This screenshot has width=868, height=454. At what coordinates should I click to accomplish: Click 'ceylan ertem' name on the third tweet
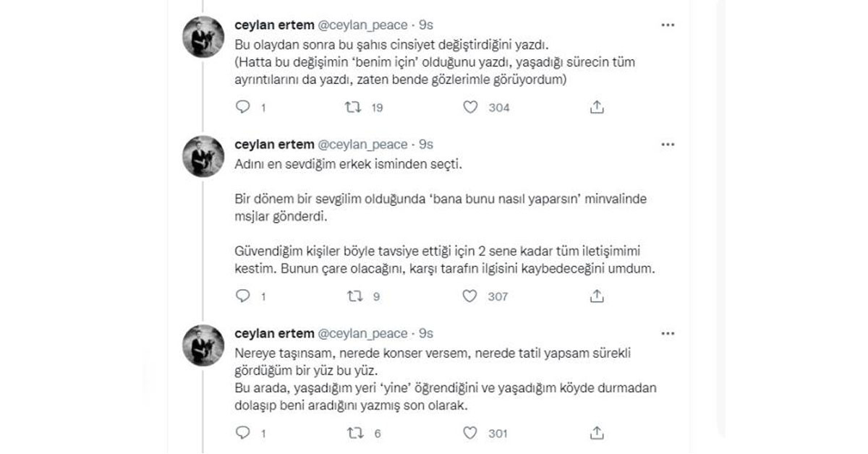pos(274,333)
